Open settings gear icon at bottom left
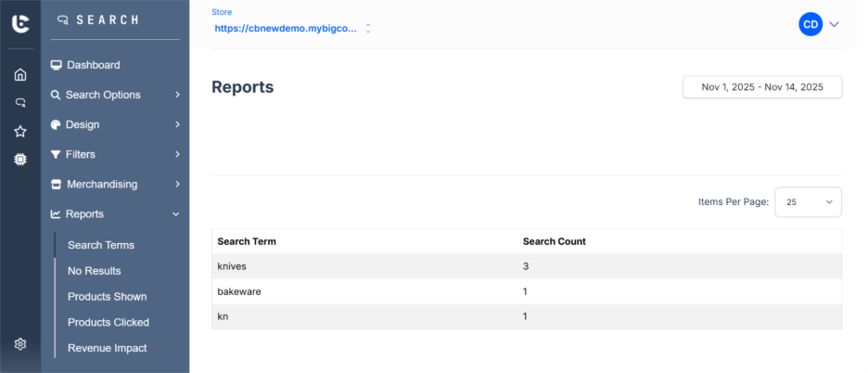Image resolution: width=868 pixels, height=373 pixels. (x=20, y=344)
